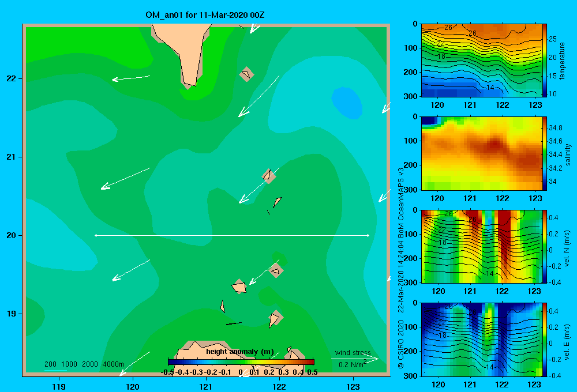The image size is (577, 392).
Task: Click latitude label 20 on main map
Action: coord(11,235)
